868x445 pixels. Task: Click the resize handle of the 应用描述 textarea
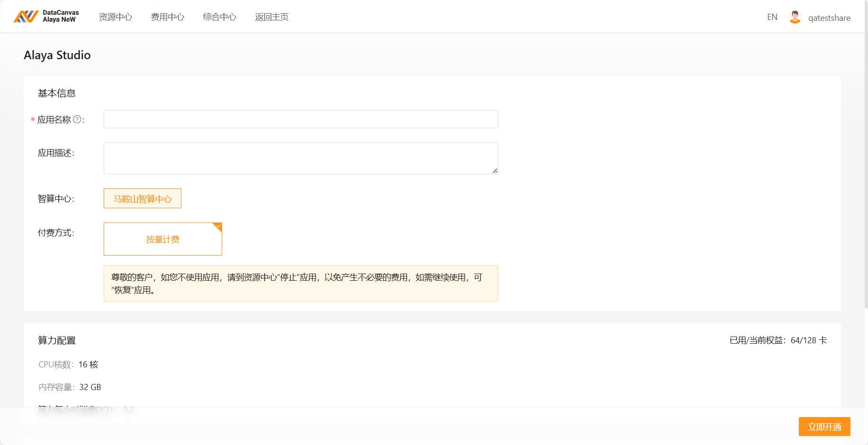(x=495, y=171)
